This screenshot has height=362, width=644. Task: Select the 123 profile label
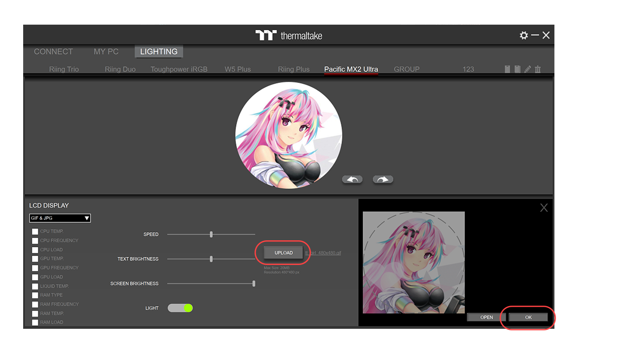(468, 69)
